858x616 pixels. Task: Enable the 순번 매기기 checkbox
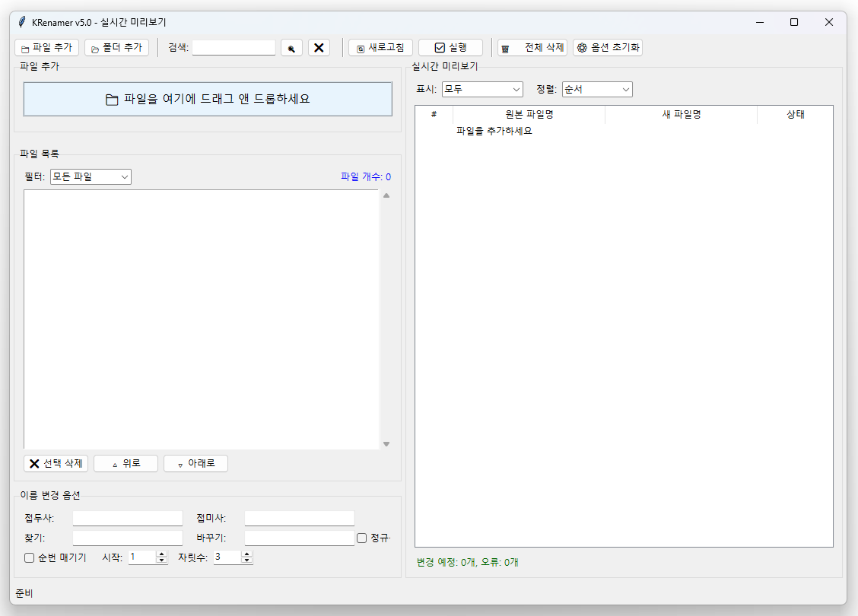30,557
